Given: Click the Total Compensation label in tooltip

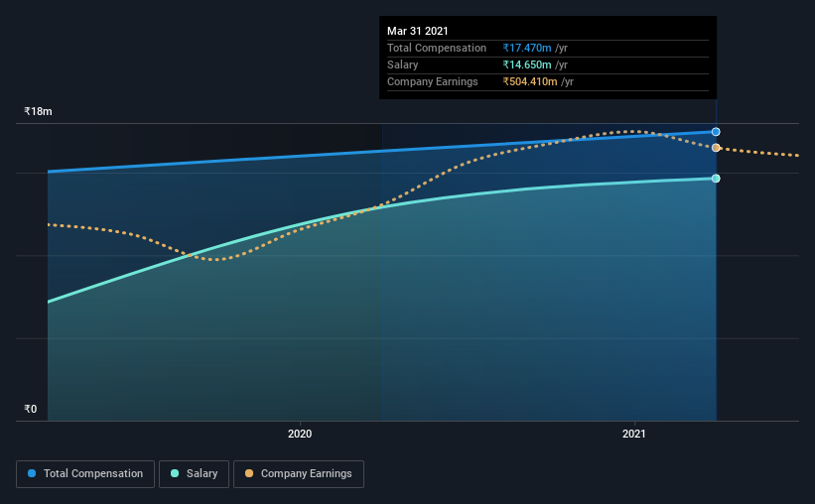Looking at the screenshot, I should [x=437, y=49].
